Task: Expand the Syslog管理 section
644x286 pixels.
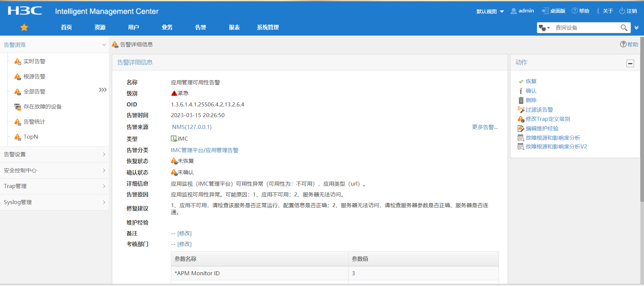Action: pyautogui.click(x=104, y=202)
